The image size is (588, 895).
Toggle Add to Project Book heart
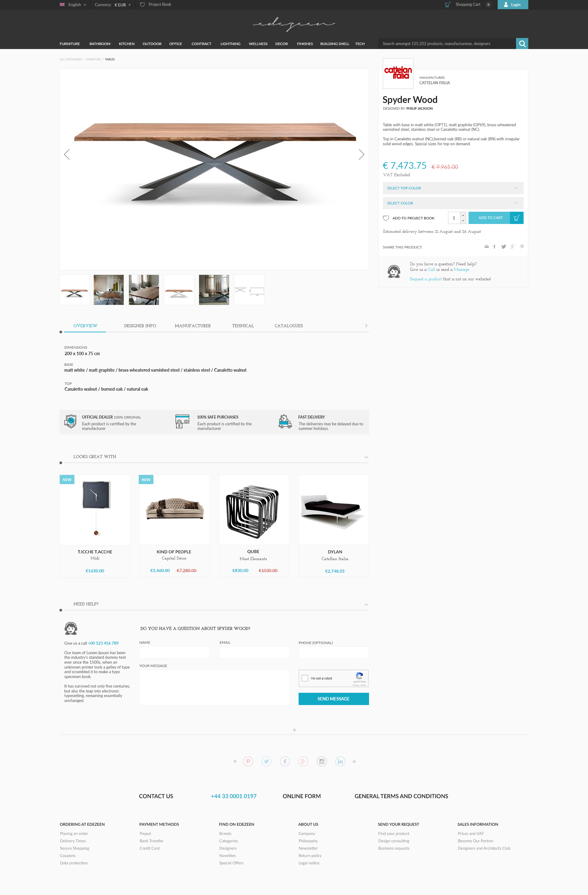386,218
